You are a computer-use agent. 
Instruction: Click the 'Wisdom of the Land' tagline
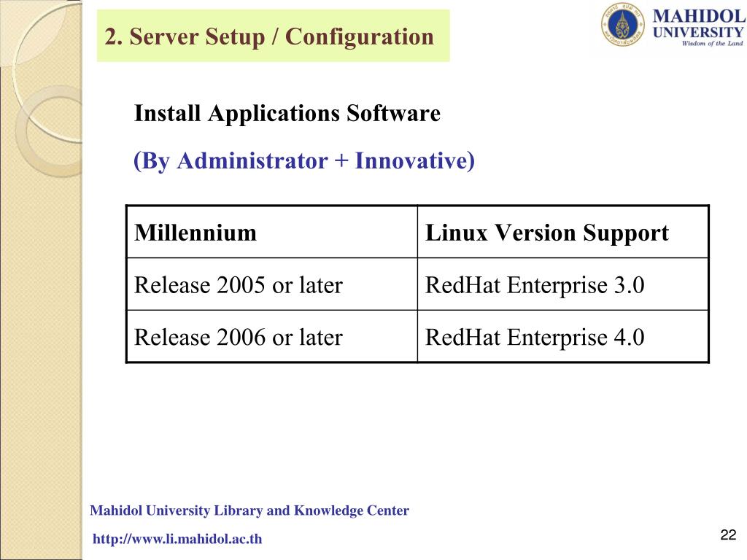click(x=712, y=43)
